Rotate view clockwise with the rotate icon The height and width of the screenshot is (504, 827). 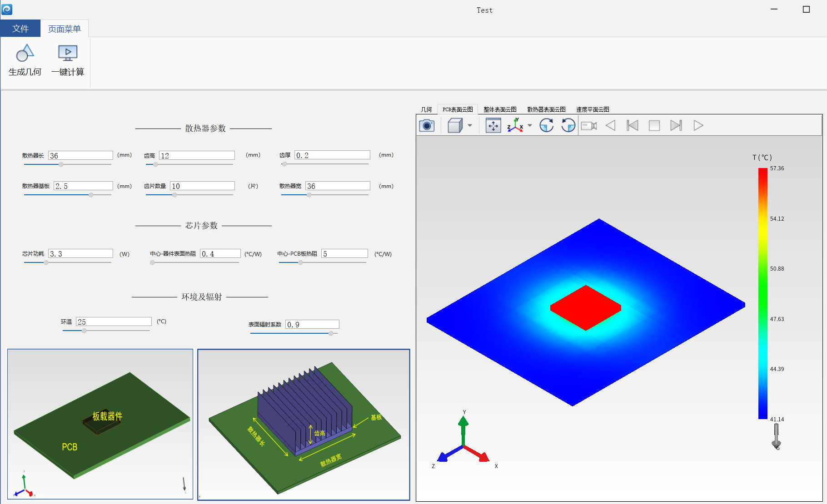[547, 125]
